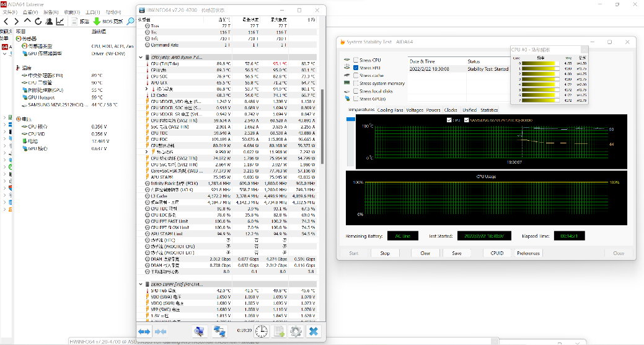Open the Help (H) menu in AIDA64
The height and width of the screenshot is (345, 644).
pyautogui.click(x=113, y=12)
